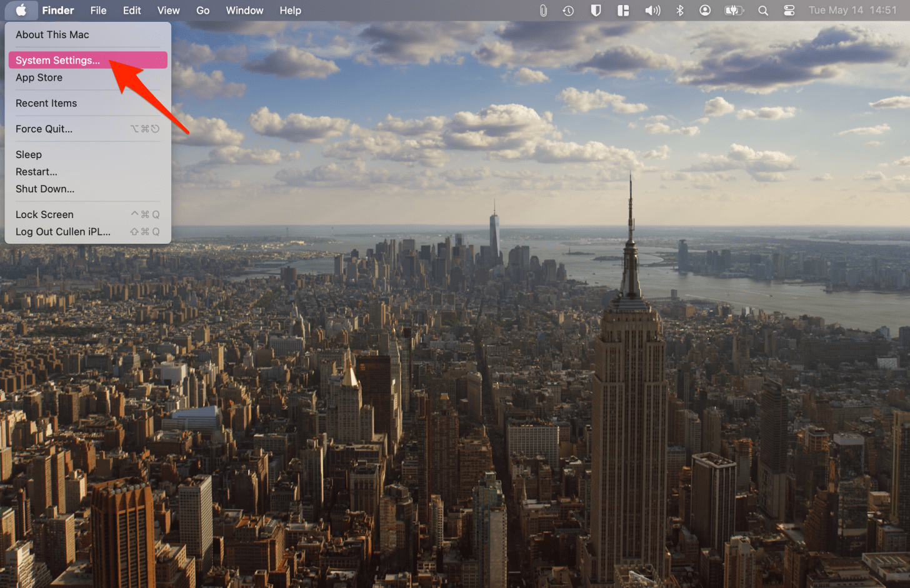Click the Bluetooth status icon
This screenshot has width=910, height=588.
point(680,11)
